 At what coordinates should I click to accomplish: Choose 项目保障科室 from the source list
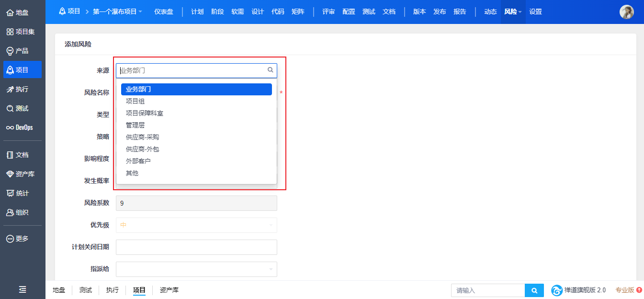point(196,113)
